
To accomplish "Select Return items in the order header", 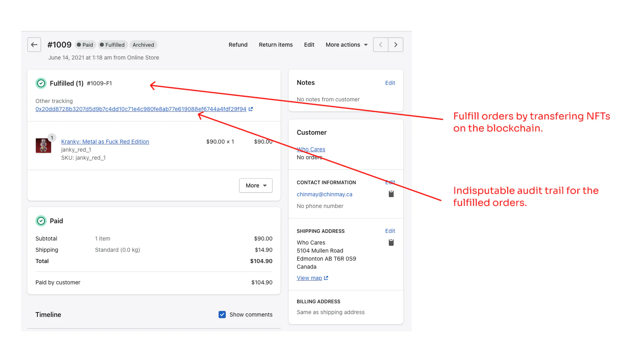I will click(x=276, y=45).
